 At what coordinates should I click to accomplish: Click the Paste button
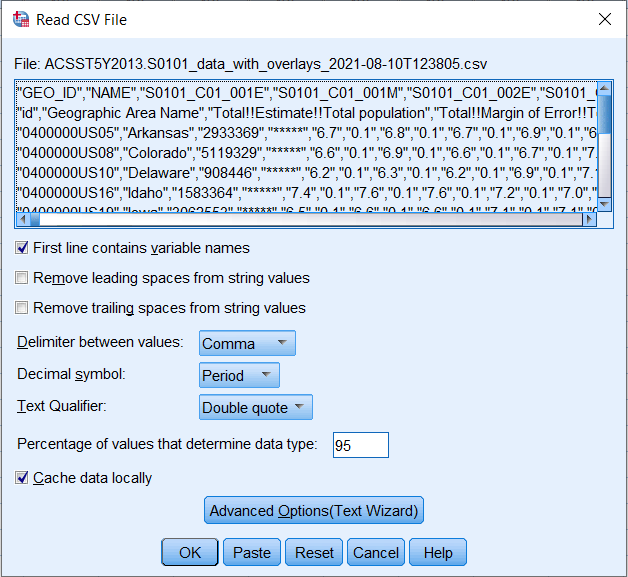tap(252, 553)
